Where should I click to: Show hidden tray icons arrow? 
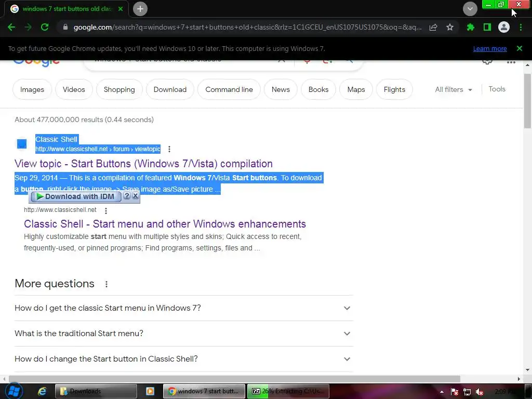click(x=442, y=392)
